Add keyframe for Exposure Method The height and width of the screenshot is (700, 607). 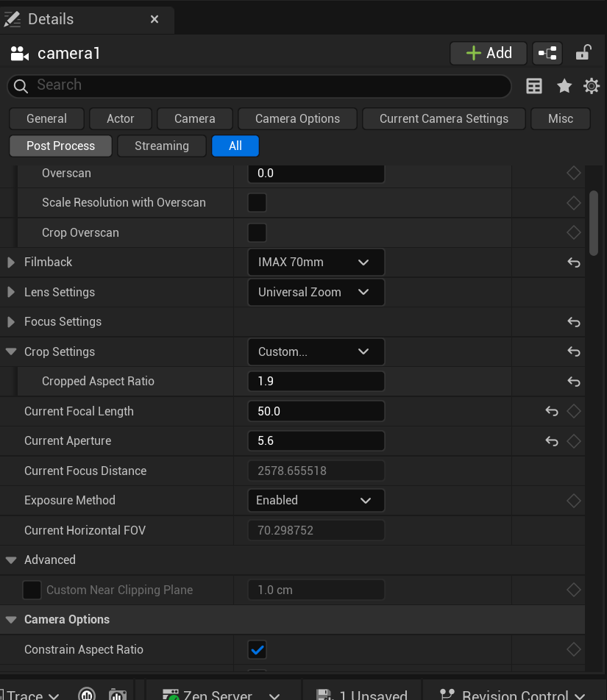[573, 501]
